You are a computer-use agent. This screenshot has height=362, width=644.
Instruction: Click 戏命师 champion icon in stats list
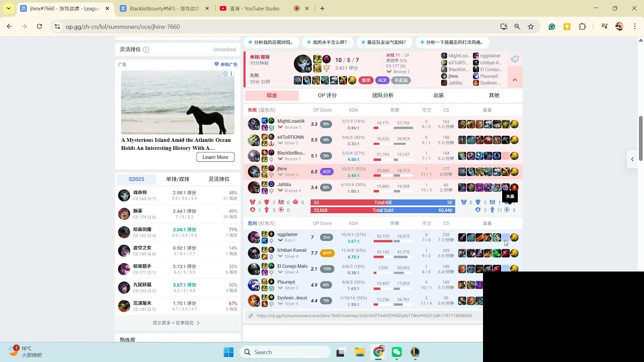pyautogui.click(x=124, y=196)
